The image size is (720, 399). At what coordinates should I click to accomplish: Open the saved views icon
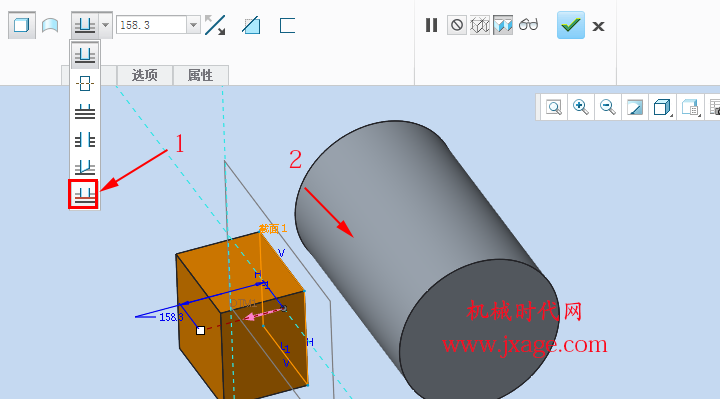tap(690, 107)
